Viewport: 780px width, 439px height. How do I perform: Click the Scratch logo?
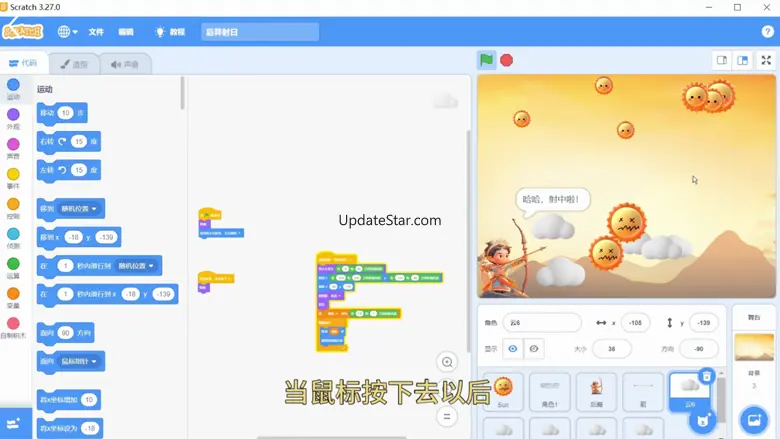click(23, 32)
